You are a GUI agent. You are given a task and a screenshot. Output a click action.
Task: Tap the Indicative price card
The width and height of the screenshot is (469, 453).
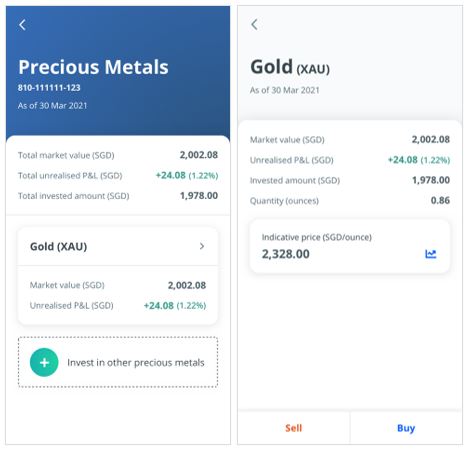[350, 246]
